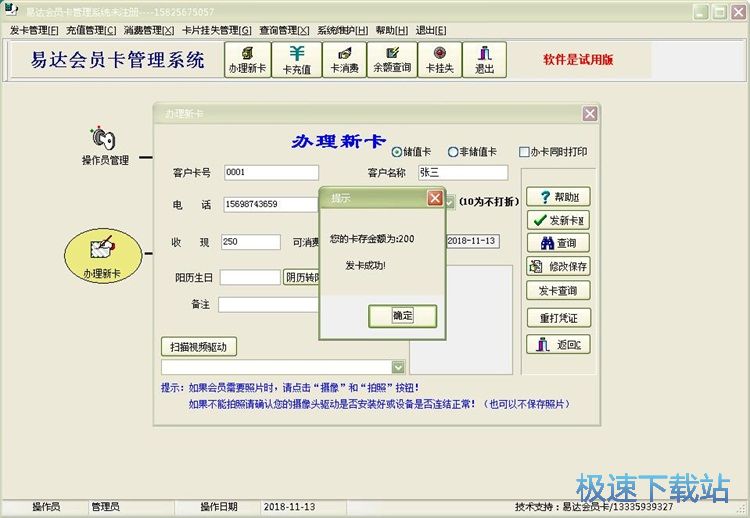Enable 办卡同时打印 checkbox
Image resolution: width=750 pixels, height=518 pixels.
[524, 152]
